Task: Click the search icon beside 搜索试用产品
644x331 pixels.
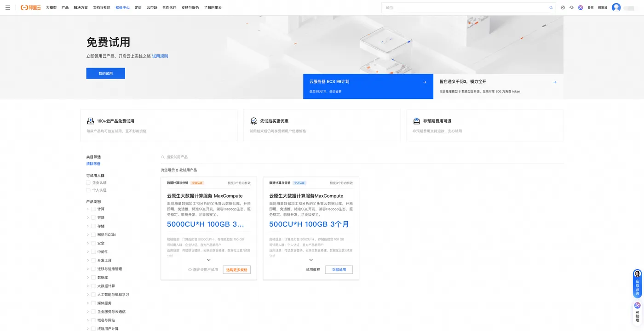Action: 163,157
